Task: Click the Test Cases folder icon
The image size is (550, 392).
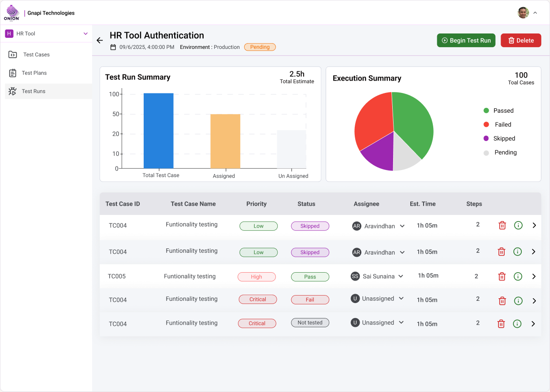Action: tap(13, 55)
